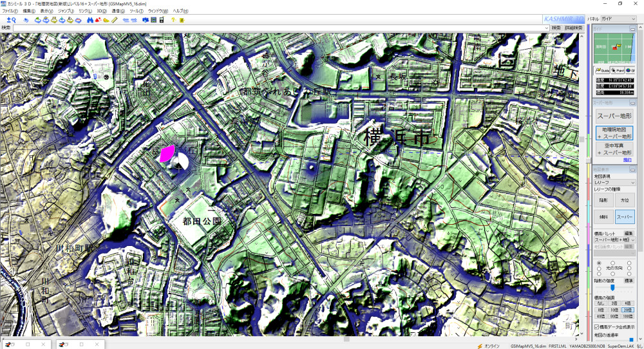Image resolution: width=644 pixels, height=349 pixels.
Task: Click the 方位 relief type button
Action: point(624,200)
